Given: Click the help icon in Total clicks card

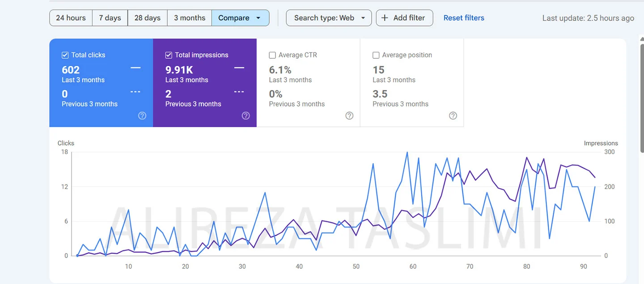Looking at the screenshot, I should [142, 116].
